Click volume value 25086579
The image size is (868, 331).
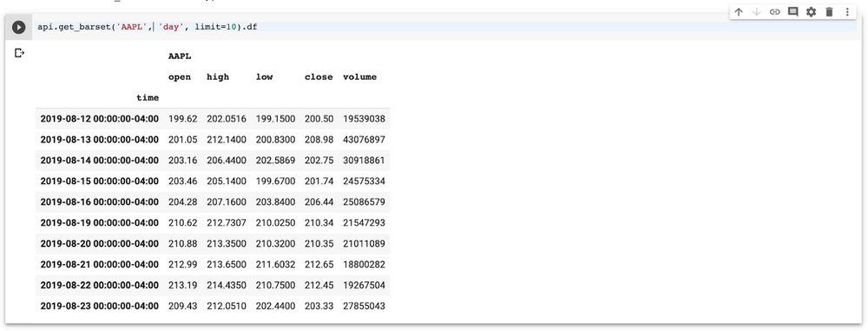[x=364, y=202]
